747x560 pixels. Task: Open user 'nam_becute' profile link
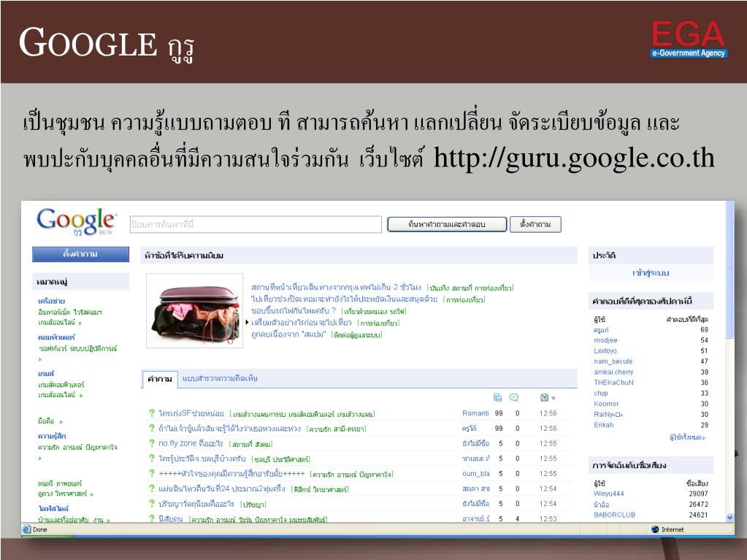[613, 361]
